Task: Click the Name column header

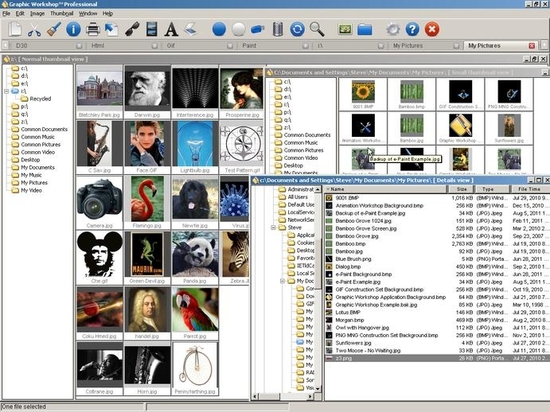Action: (385, 189)
